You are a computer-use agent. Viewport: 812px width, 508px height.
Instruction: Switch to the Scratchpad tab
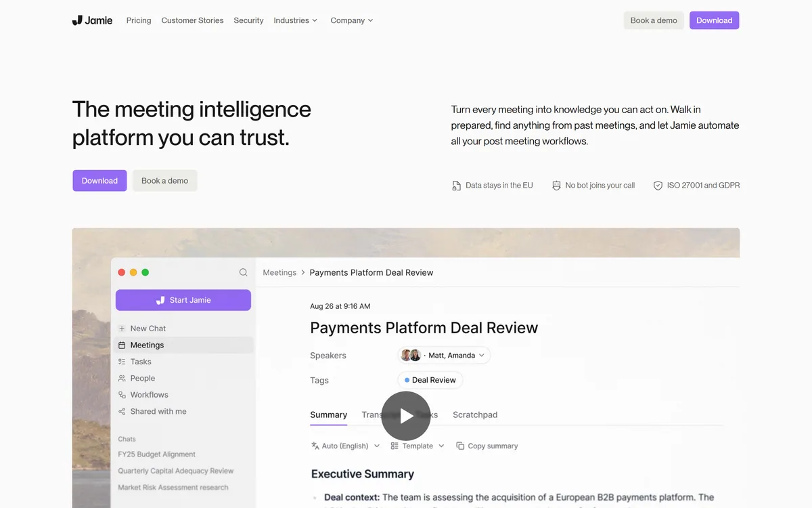coord(475,415)
